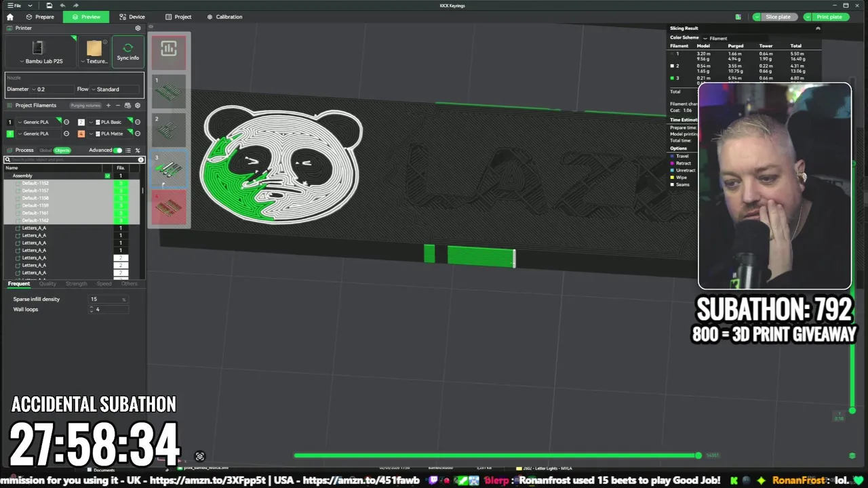
Task: Open all-plates statistics thumbnail
Action: click(169, 52)
